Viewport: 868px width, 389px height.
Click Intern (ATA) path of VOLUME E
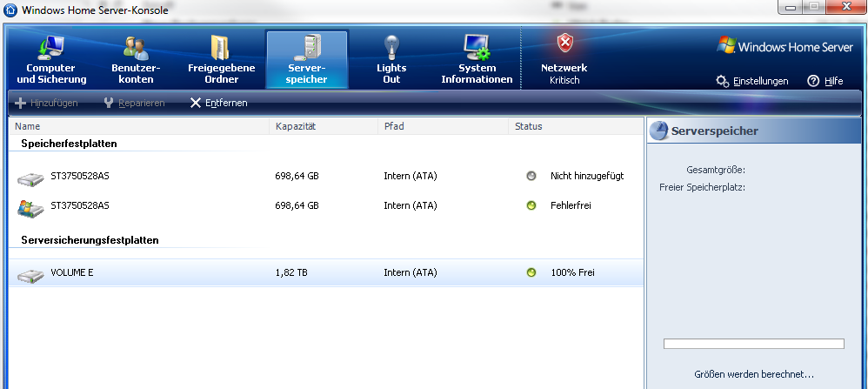tap(411, 272)
